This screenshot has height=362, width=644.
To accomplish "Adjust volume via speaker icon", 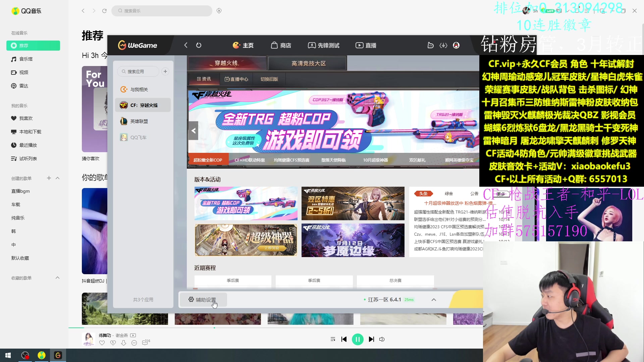I will tap(382, 339).
